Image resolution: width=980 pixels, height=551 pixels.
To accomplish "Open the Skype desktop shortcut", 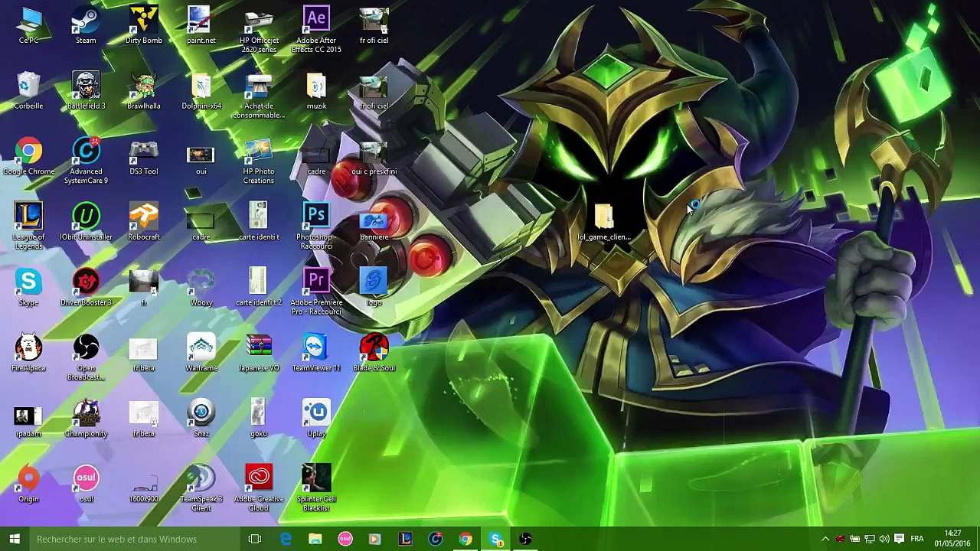I will point(28,288).
